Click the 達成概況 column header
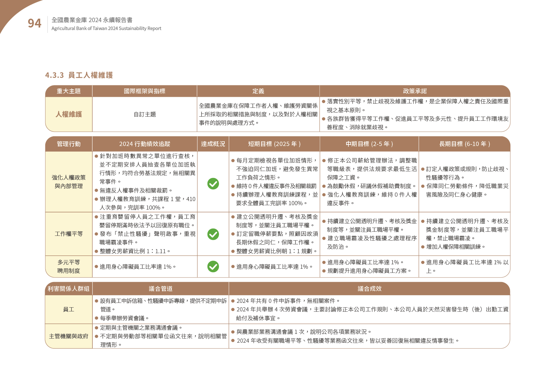 coord(213,144)
